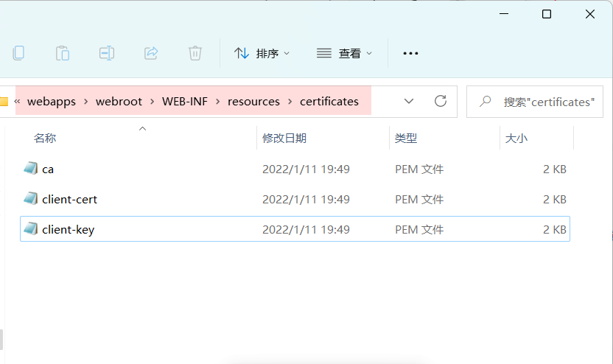Viewport: 613px width, 364px height.
Task: Click the client-cert file icon
Action: (30, 198)
